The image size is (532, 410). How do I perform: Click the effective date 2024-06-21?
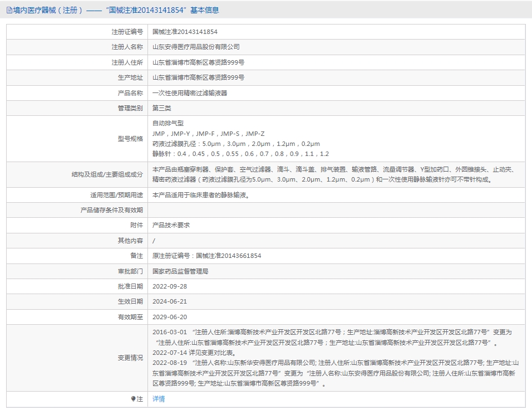coord(170,301)
